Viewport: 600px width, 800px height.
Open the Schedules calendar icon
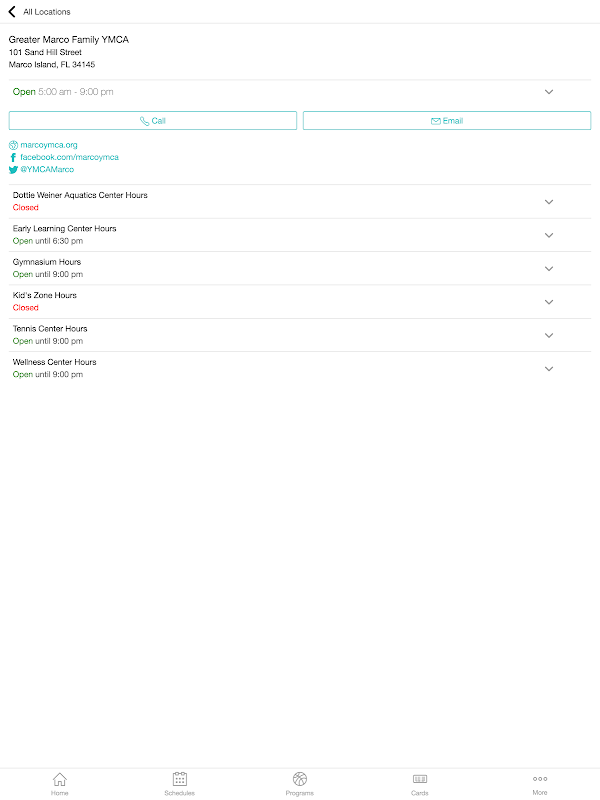180,779
